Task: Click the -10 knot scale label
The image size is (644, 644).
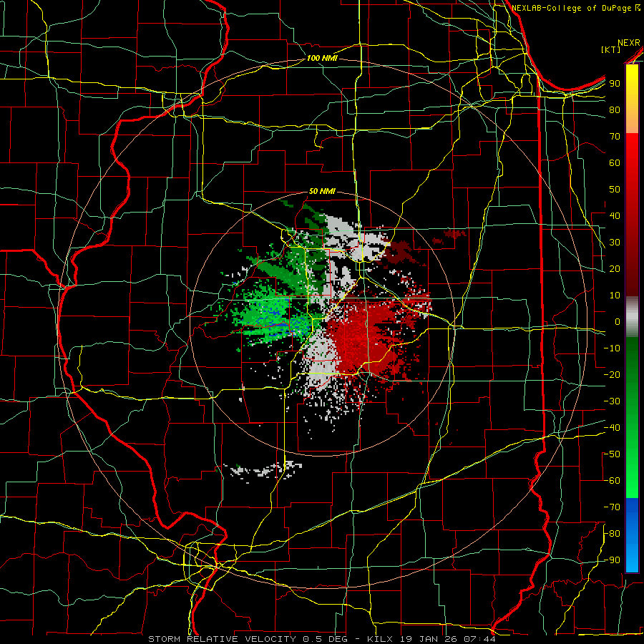Action: [x=613, y=348]
